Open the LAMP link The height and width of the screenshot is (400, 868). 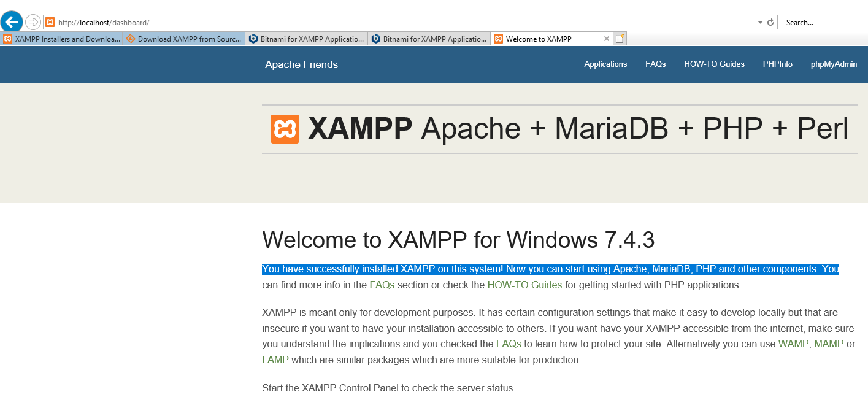(275, 360)
